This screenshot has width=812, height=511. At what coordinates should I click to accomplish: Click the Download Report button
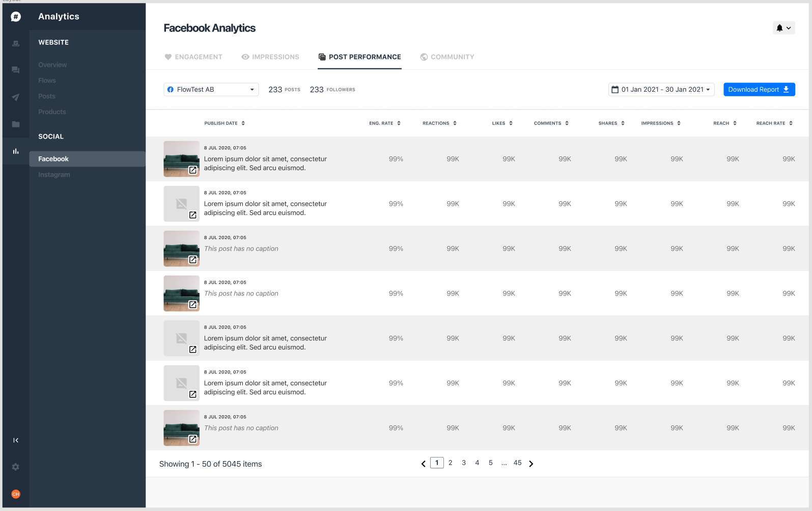point(759,90)
